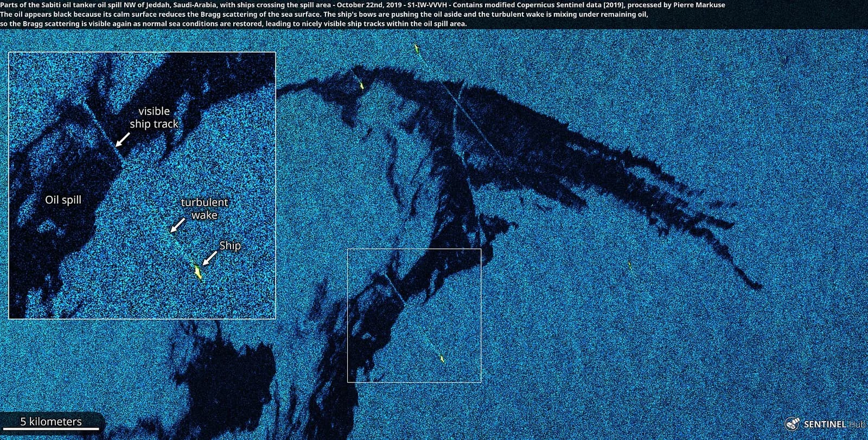Click the caption line starting "so the Bragg scattering"

[233, 24]
